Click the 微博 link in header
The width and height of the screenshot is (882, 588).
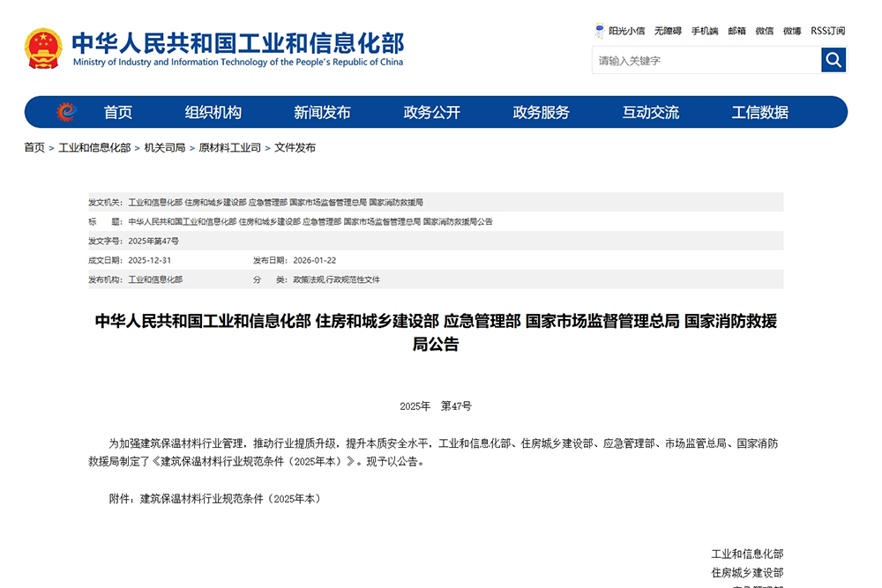point(792,31)
